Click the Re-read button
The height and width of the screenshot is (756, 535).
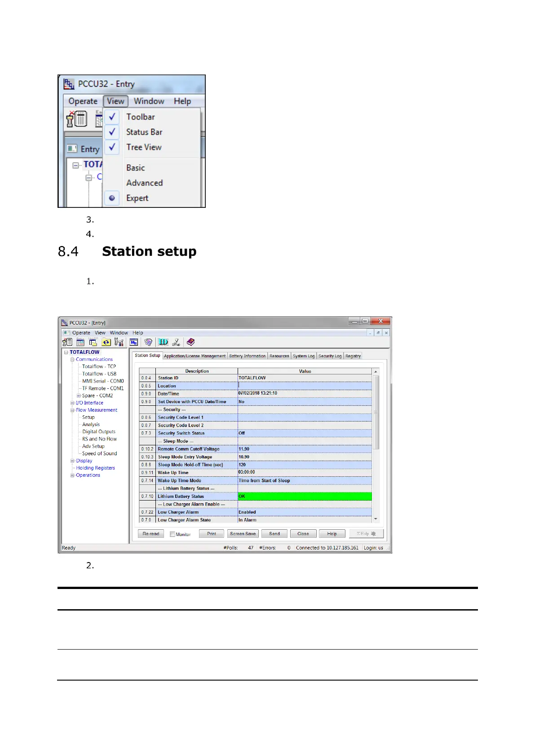click(x=151, y=534)
